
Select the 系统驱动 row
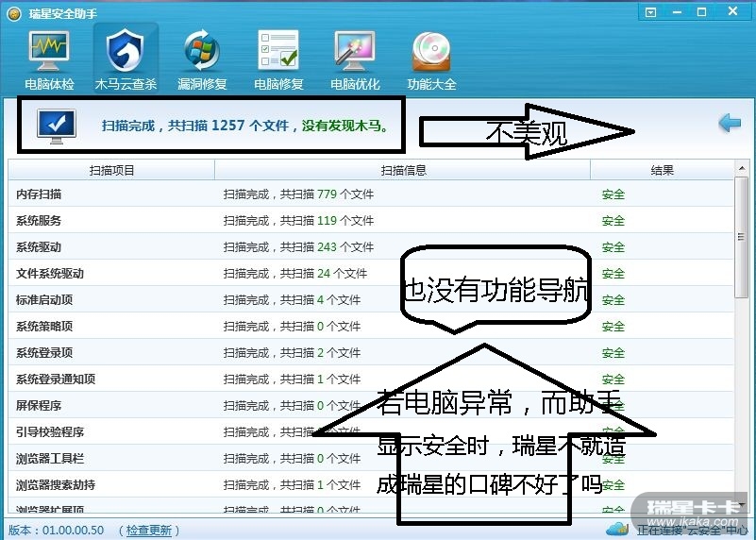click(370, 247)
